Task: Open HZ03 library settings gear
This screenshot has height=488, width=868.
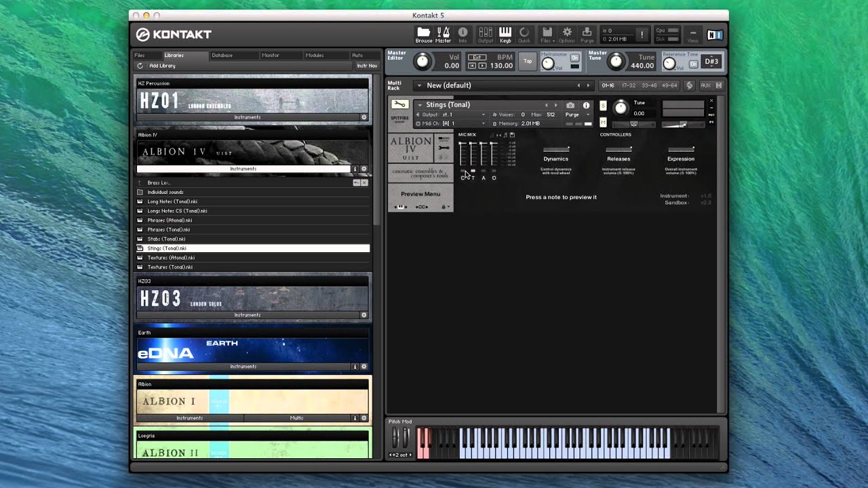Action: tap(364, 315)
